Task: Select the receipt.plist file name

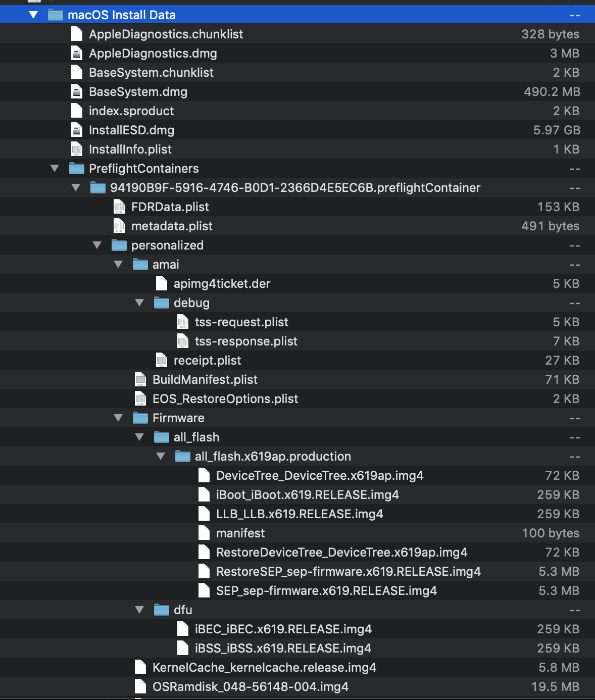Action: point(207,361)
